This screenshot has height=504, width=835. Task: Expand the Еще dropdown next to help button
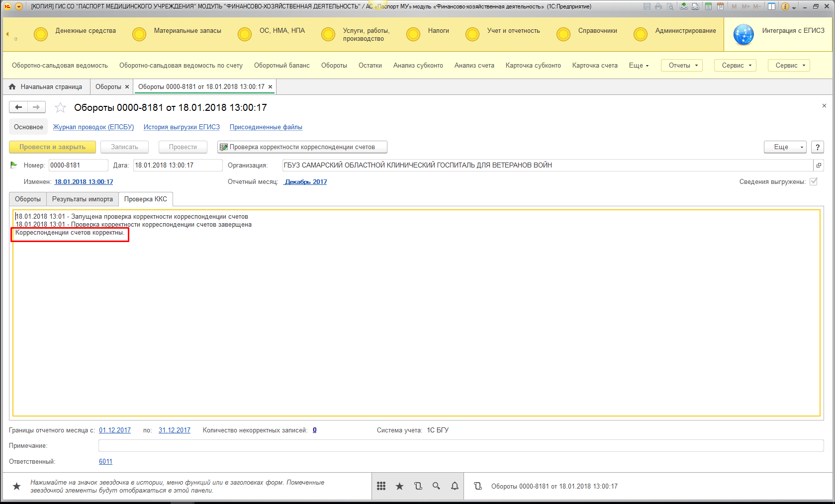click(x=785, y=147)
